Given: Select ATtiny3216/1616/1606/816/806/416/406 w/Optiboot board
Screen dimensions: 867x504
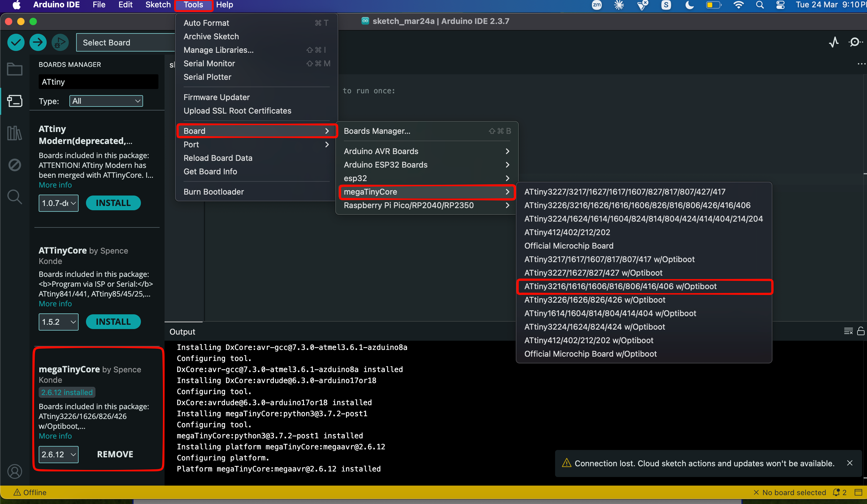Looking at the screenshot, I should [x=620, y=286].
